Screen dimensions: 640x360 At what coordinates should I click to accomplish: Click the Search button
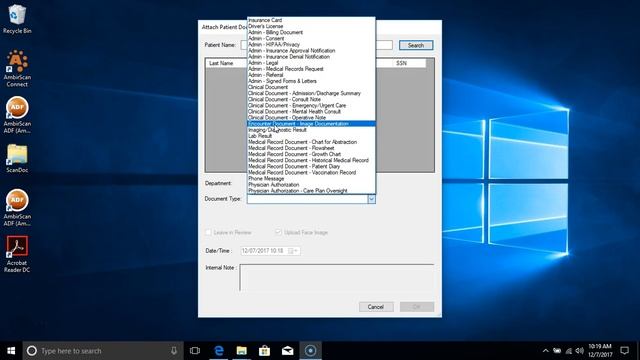tap(416, 45)
